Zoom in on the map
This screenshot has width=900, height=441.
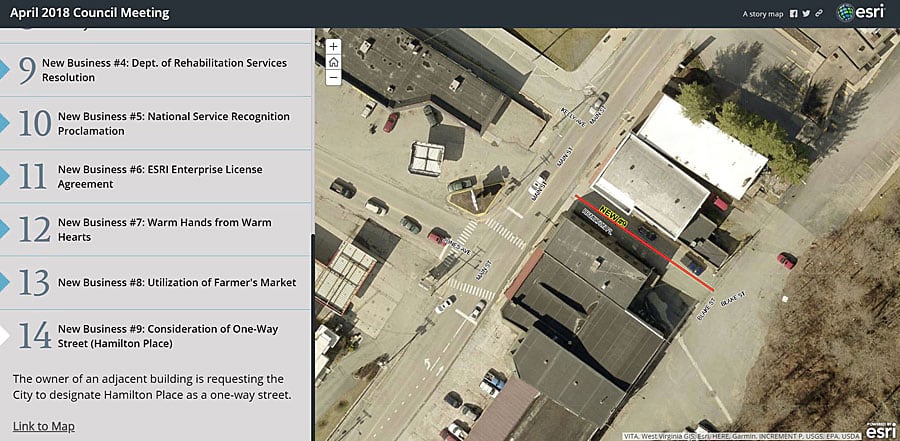tap(333, 47)
